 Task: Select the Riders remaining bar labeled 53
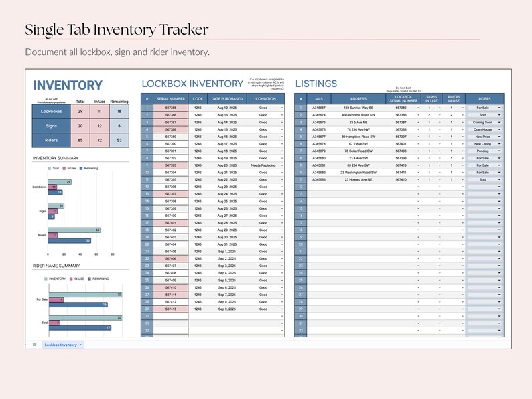(69, 241)
